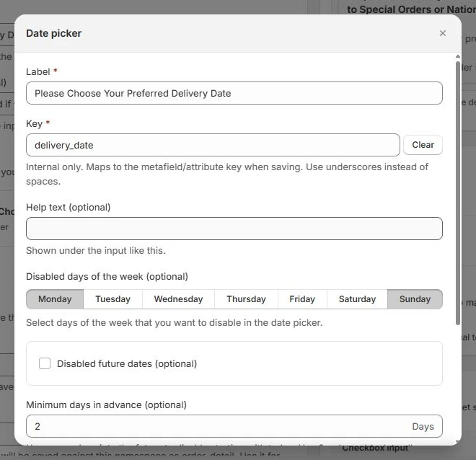
Task: Click the Key input field with delivery_date
Action: (x=213, y=145)
